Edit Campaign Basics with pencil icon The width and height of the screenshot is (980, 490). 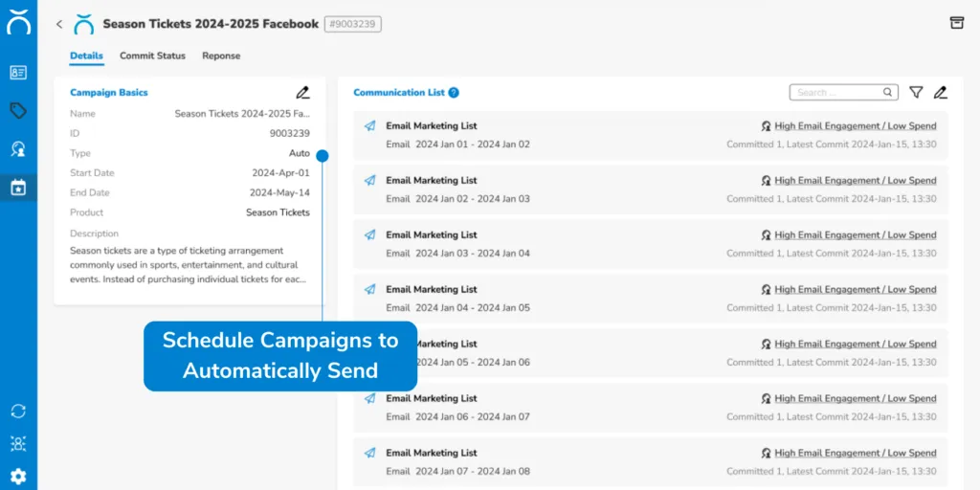tap(303, 93)
